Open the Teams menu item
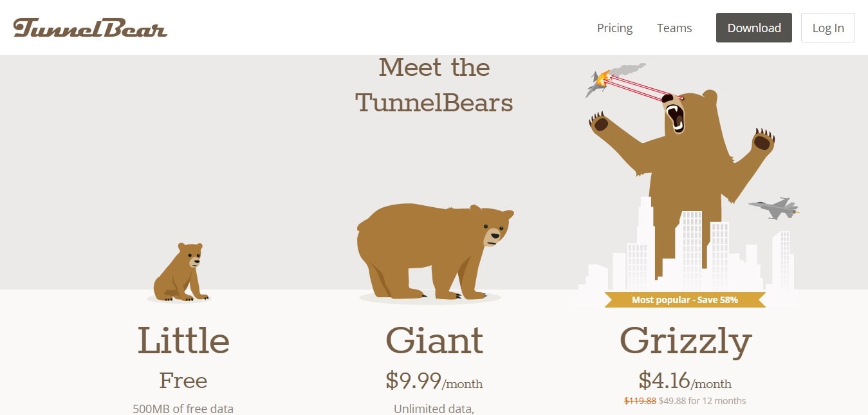The image size is (868, 415). click(x=674, y=28)
